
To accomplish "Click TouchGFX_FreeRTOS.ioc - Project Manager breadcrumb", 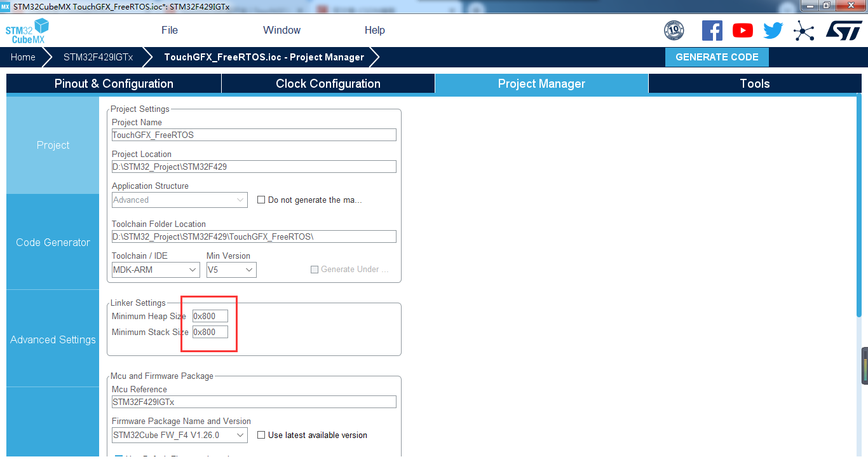I will point(264,57).
